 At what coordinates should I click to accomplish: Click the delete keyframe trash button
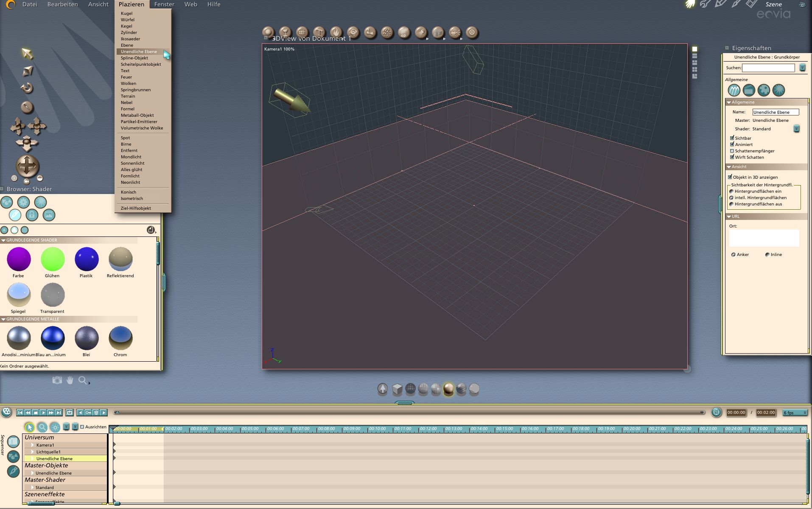(x=96, y=412)
